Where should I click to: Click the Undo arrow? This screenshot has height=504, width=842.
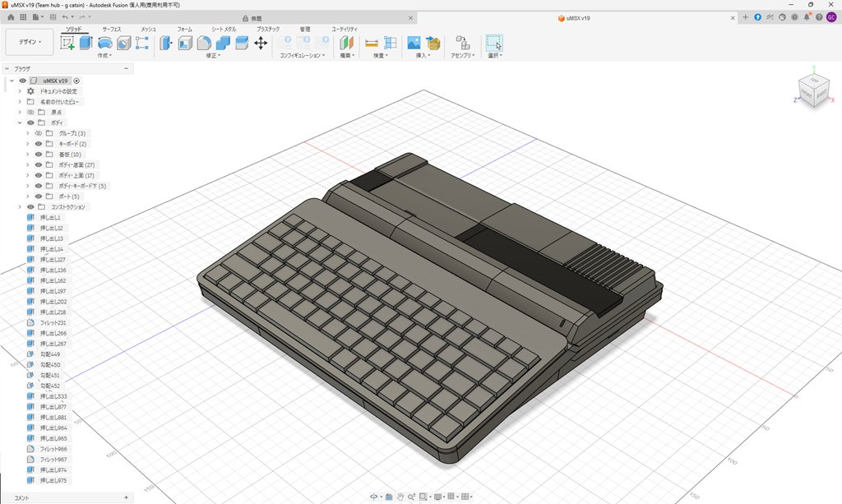66,17
